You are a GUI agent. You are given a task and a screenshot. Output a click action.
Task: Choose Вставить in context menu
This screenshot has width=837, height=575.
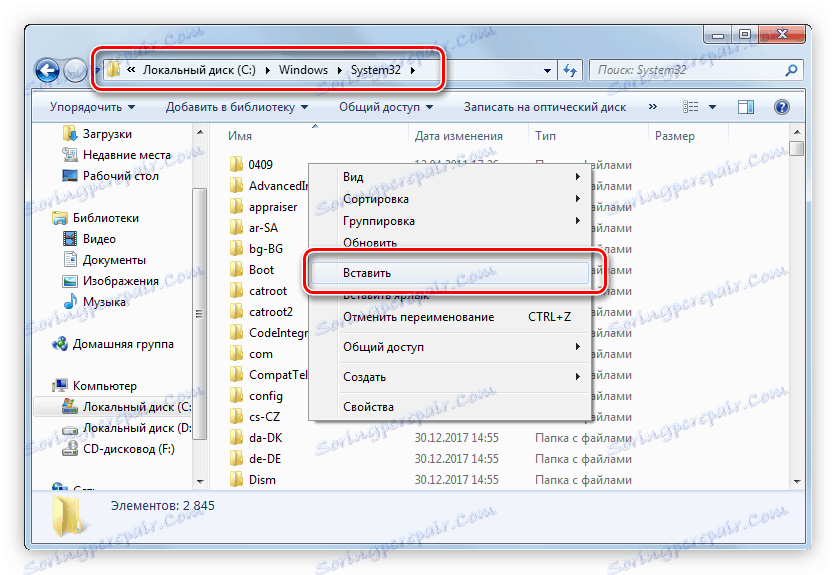[x=449, y=273]
